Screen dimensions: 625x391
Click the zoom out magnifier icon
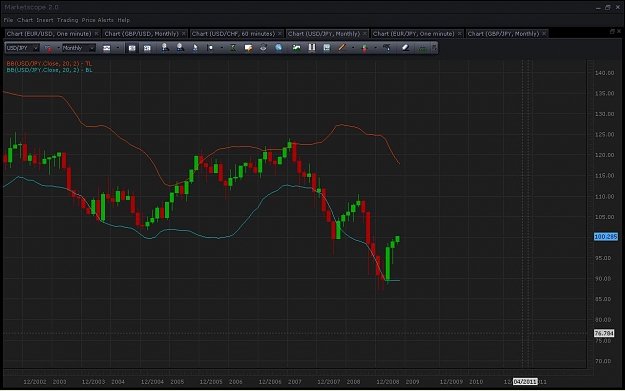click(x=180, y=48)
